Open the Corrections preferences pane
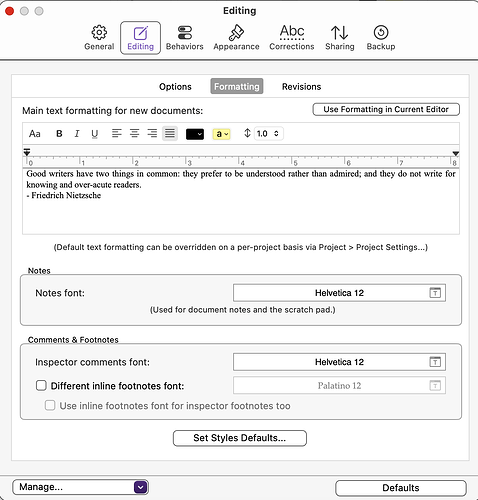478x500 pixels. pos(292,38)
